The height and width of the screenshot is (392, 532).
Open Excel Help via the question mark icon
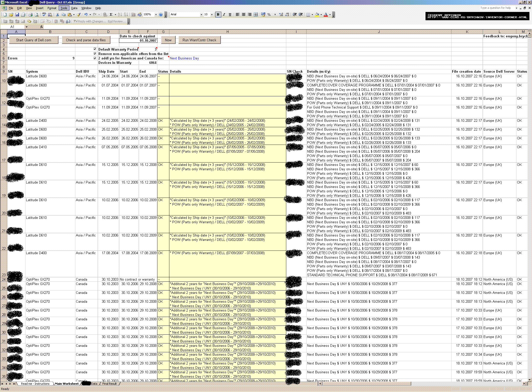point(161,15)
